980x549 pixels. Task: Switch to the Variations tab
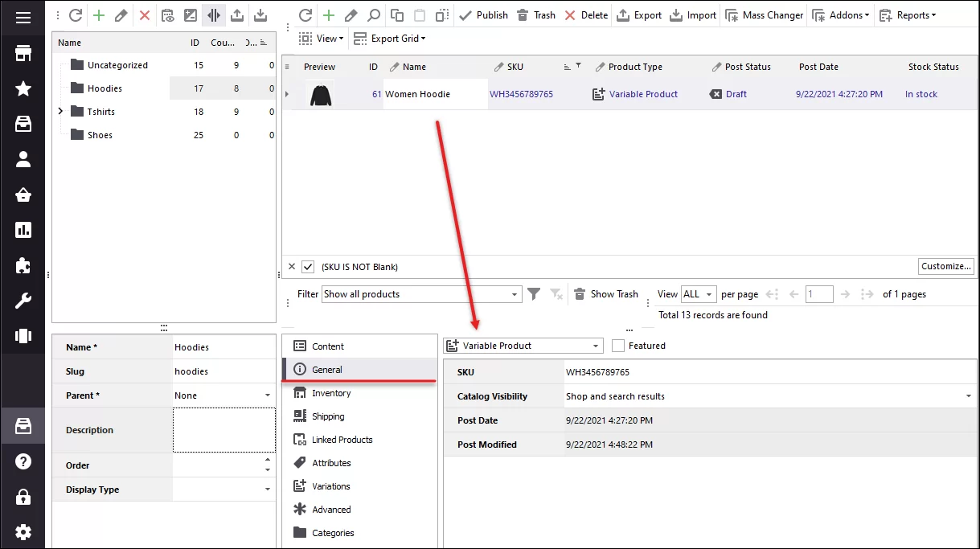(332, 485)
